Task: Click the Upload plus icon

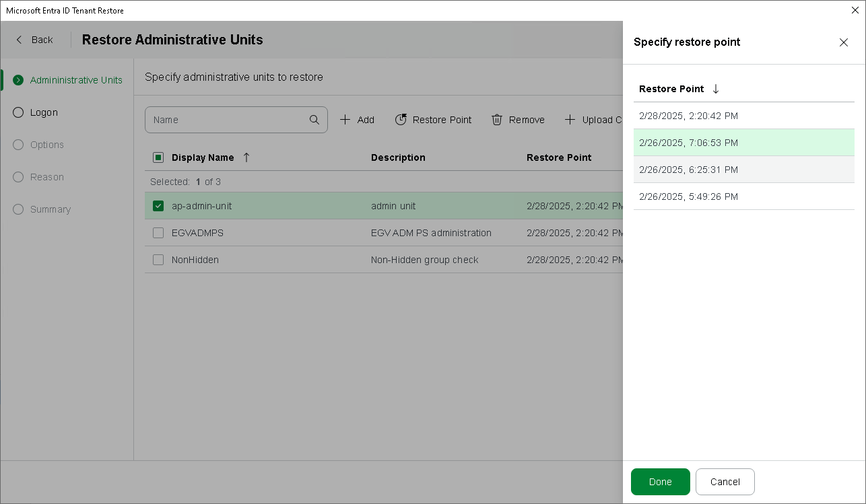Action: tap(570, 120)
